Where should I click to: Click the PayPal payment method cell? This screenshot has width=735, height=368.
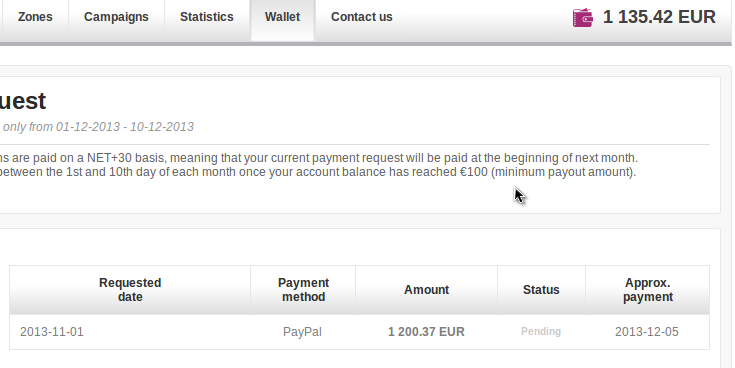click(x=302, y=332)
